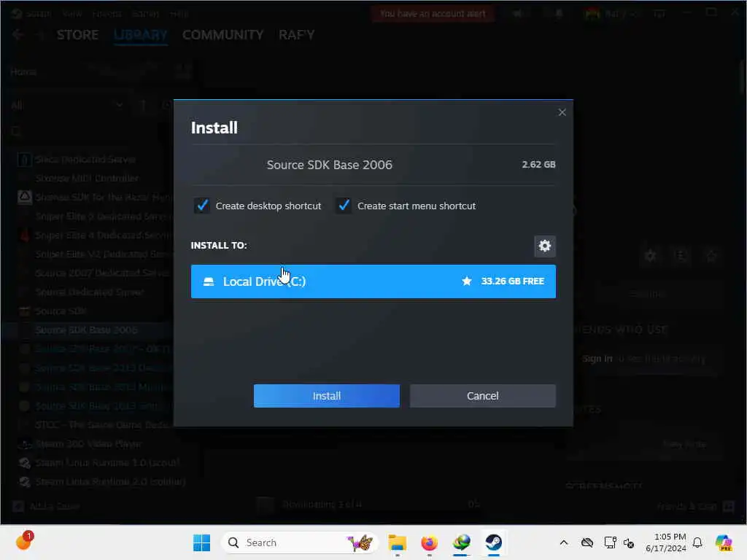
Task: Uncheck Create start menu shortcut
Action: click(x=344, y=206)
